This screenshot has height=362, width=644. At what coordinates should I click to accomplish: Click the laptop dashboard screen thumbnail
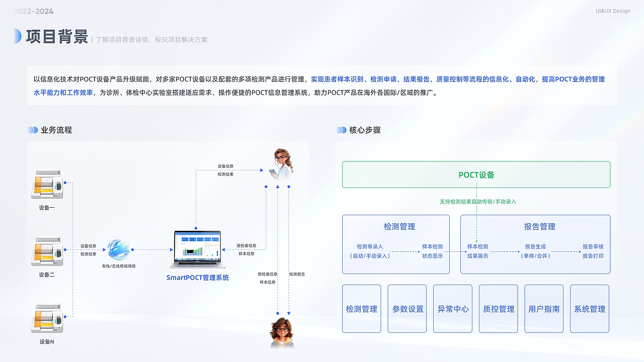click(197, 244)
